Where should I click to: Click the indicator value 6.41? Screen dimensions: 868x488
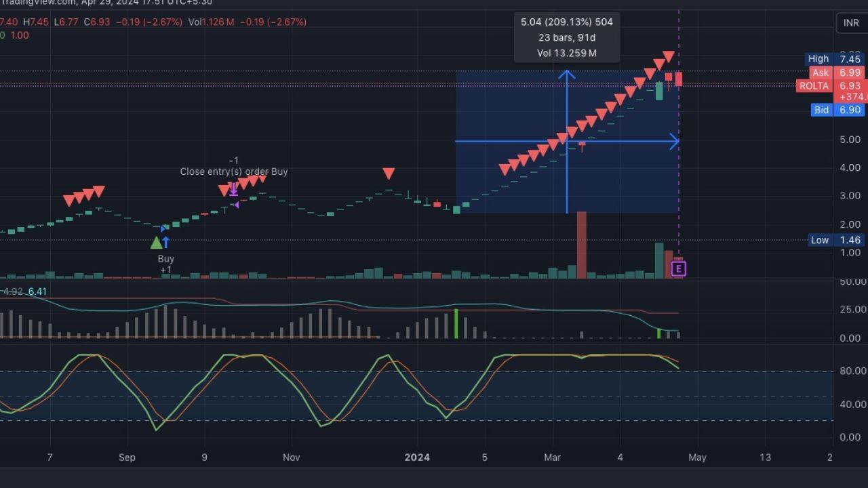point(37,291)
